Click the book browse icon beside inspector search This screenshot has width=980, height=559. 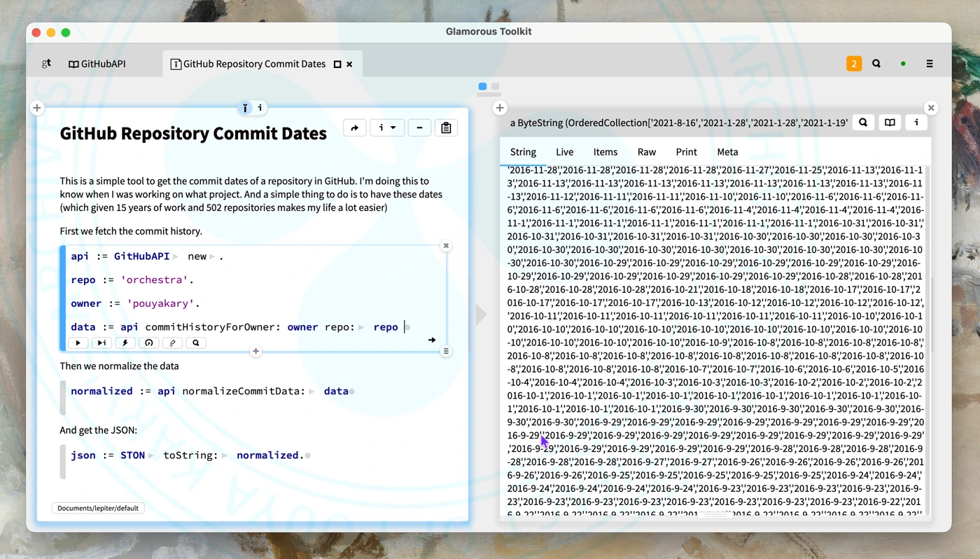tap(889, 122)
